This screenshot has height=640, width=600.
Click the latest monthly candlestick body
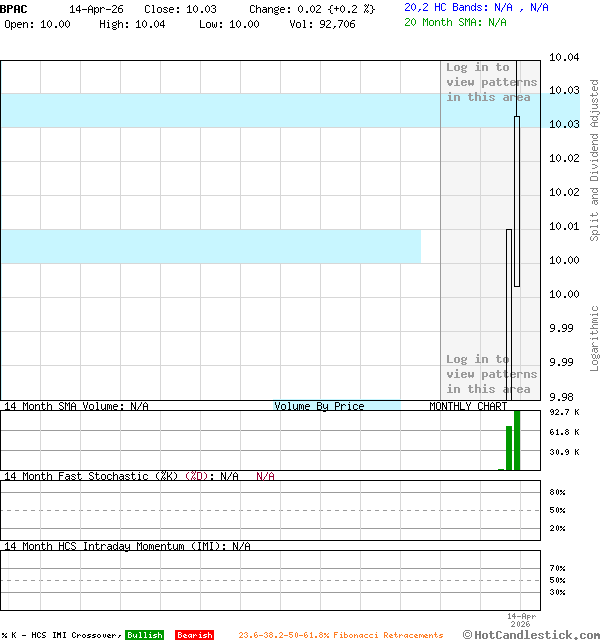point(517,200)
